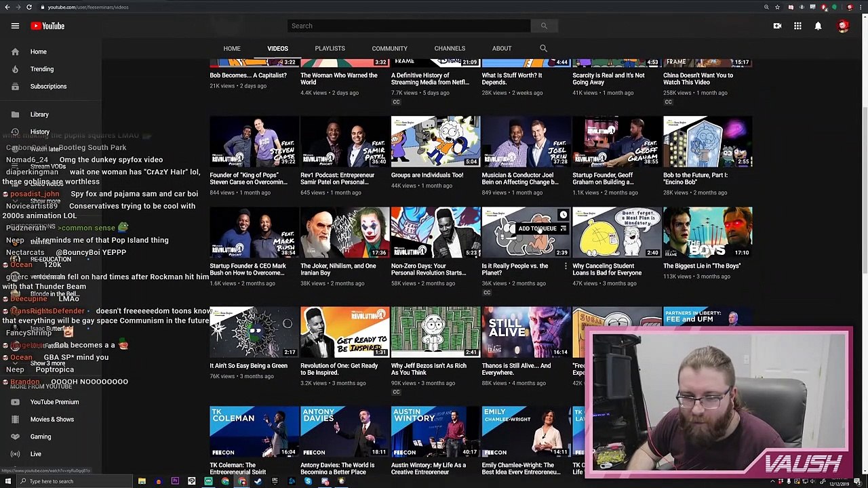Open 'Founder of King of Pops' video title
Viewport: 868px width, 488px height.
click(x=248, y=178)
